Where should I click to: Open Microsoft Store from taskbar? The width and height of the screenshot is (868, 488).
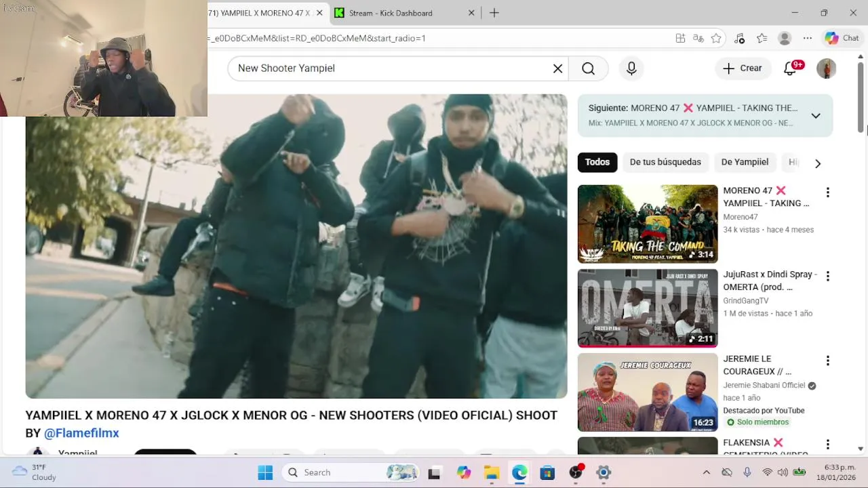547,472
